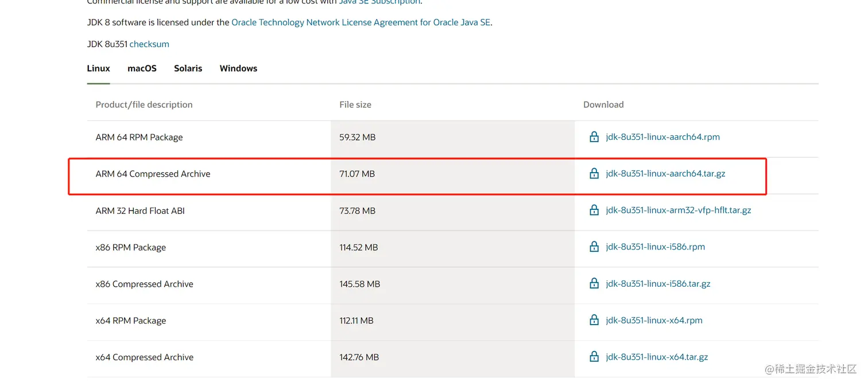
Task: Select the ARM 32 Hard Float ABI text
Action: (140, 210)
